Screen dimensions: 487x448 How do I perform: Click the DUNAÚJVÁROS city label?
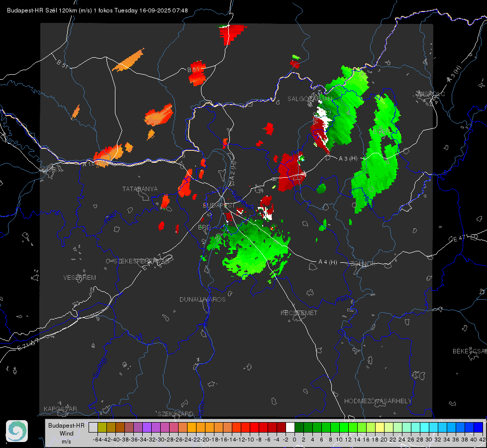click(x=202, y=299)
